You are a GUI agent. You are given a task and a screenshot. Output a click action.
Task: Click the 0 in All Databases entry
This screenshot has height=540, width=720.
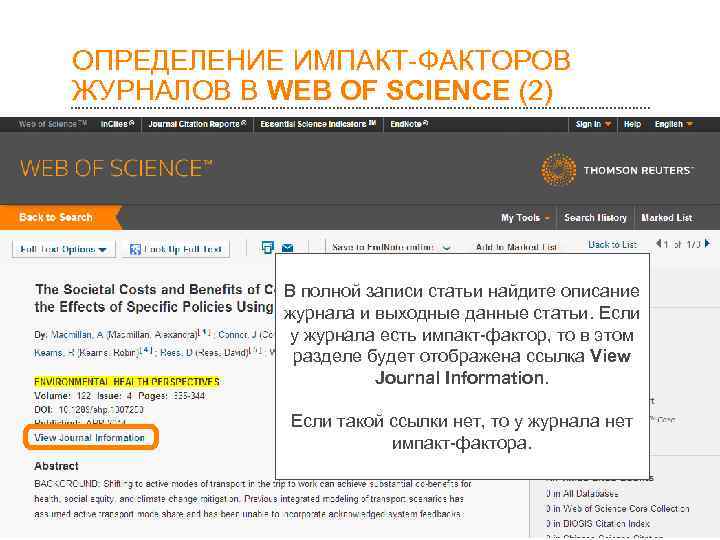[x=582, y=494]
